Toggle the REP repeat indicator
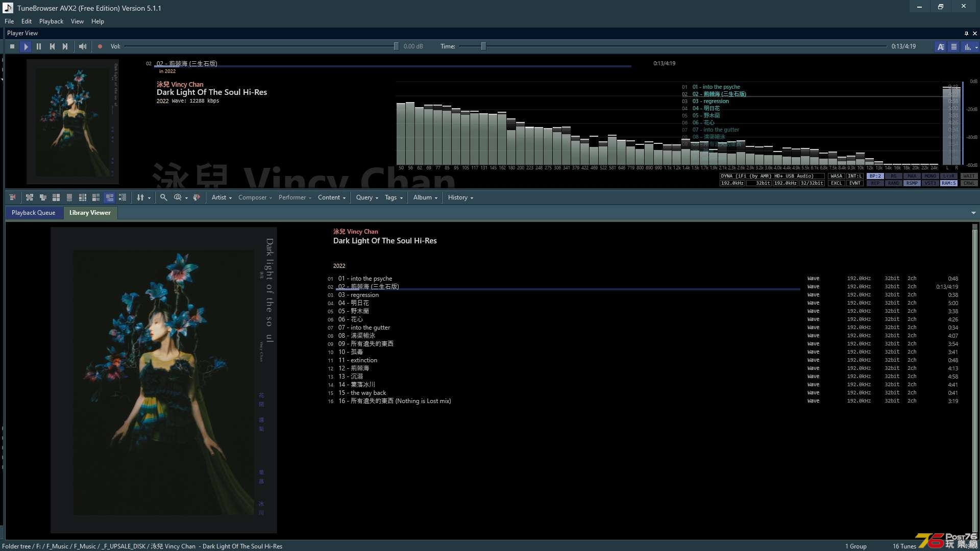 point(875,183)
